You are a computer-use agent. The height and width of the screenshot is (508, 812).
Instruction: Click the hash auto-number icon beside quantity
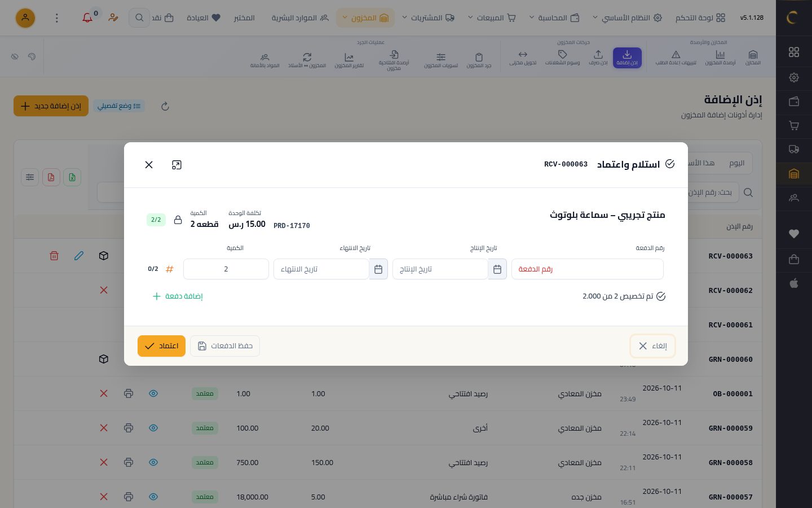coord(169,269)
